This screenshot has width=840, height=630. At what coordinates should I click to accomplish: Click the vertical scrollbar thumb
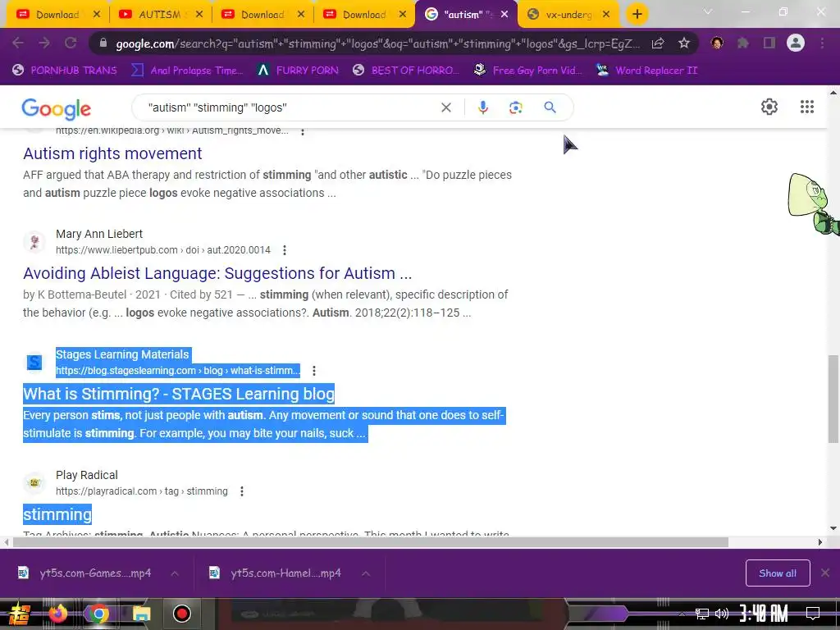(x=833, y=399)
